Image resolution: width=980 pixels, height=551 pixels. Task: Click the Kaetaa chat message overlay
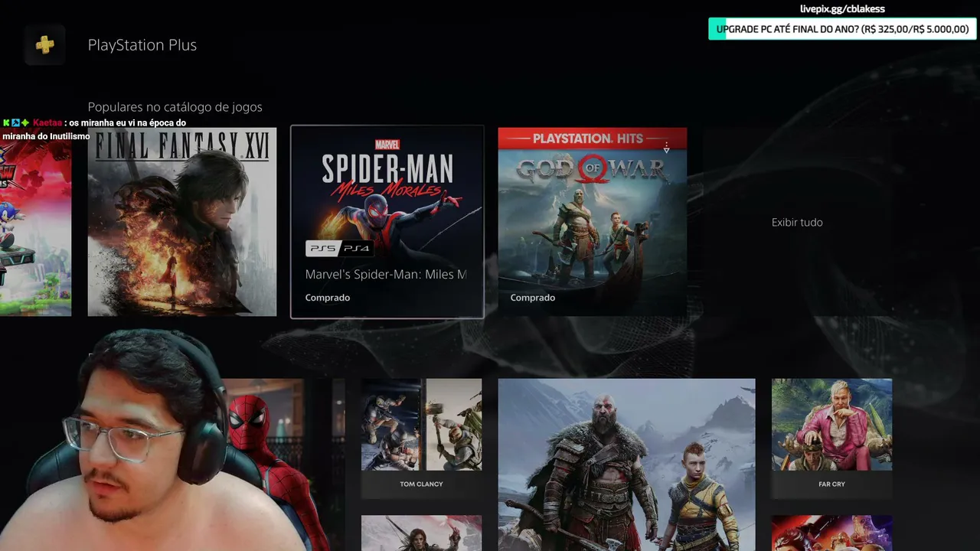pos(94,129)
